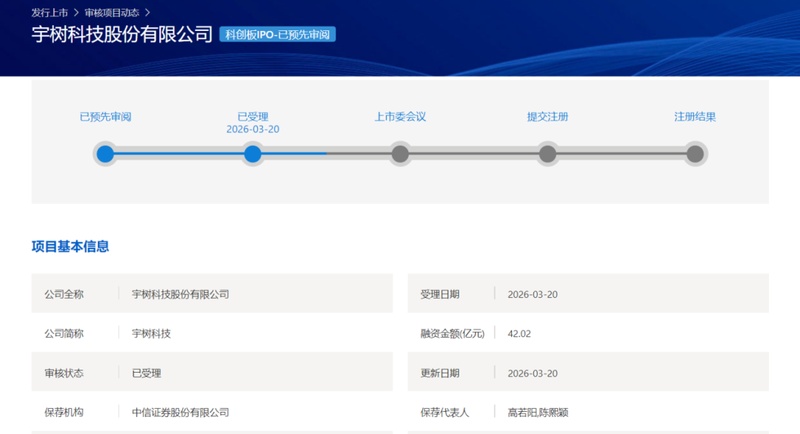This screenshot has height=434, width=800.
Task: Click the 融资金额 value 42.02
Action: (519, 334)
